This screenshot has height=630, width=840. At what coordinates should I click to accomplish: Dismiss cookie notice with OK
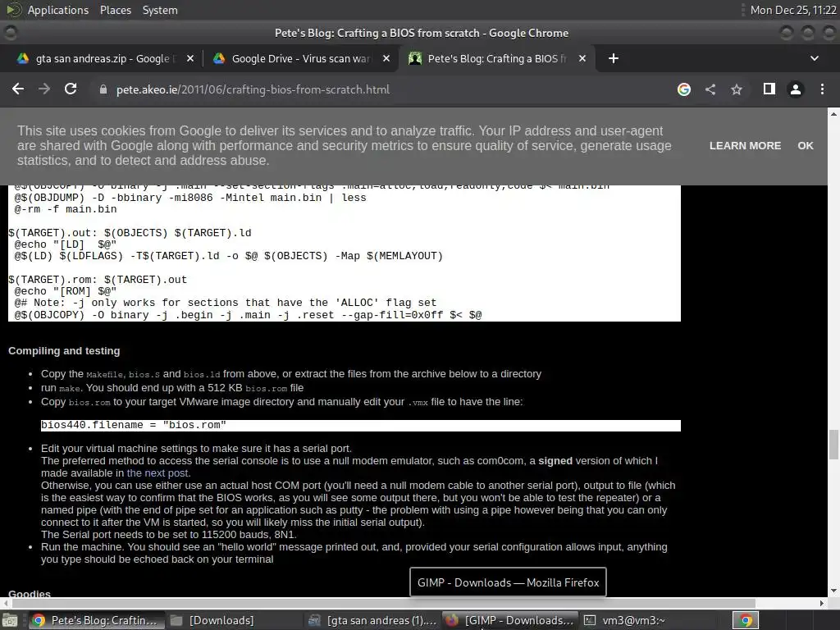click(806, 146)
